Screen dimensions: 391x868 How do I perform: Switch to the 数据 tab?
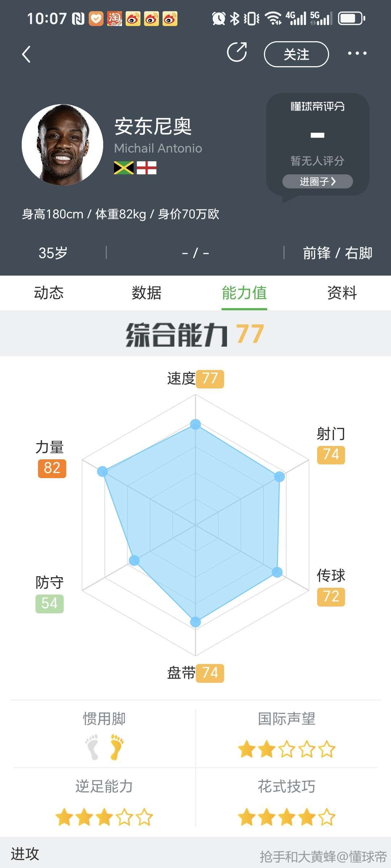click(x=147, y=293)
